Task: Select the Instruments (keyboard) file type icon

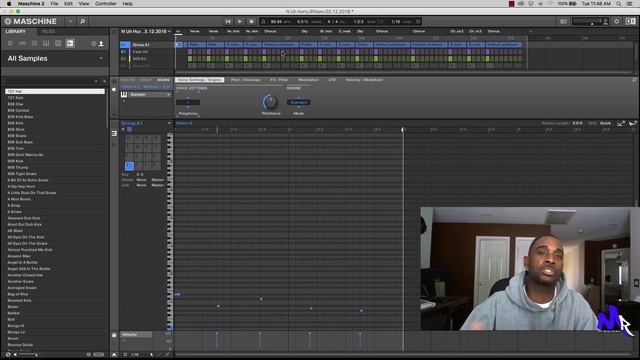Action: (x=46, y=43)
